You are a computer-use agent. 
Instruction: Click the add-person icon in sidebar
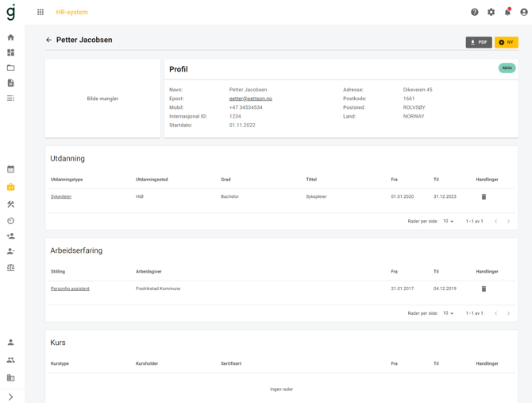pos(10,236)
